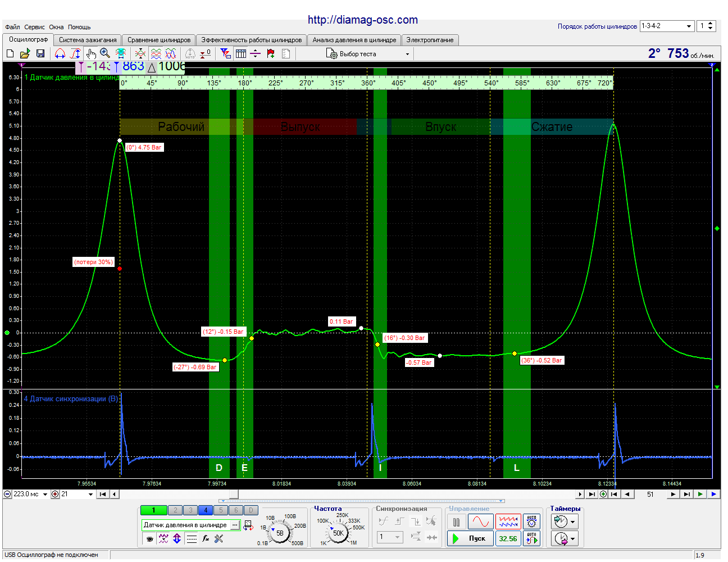Viewport: 728px width, 562px height.
Task: Switch to Эффективность работы цилиндров tab
Action: pos(252,40)
